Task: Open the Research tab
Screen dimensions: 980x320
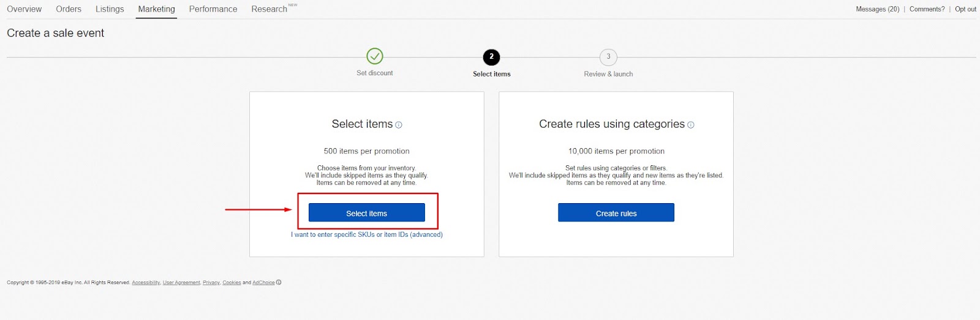Action: pos(269,9)
